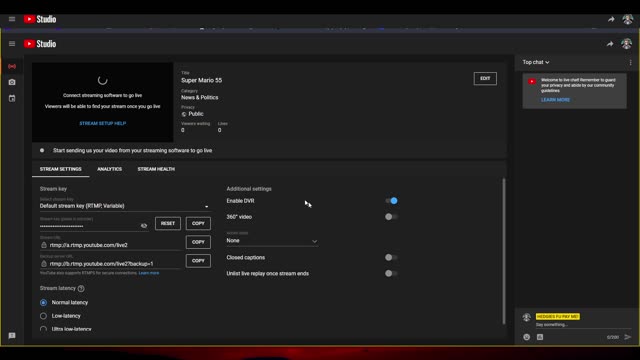Image resolution: width=640 pixels, height=360 pixels.
Task: Open LEARN MORE link in chat
Action: (555, 100)
